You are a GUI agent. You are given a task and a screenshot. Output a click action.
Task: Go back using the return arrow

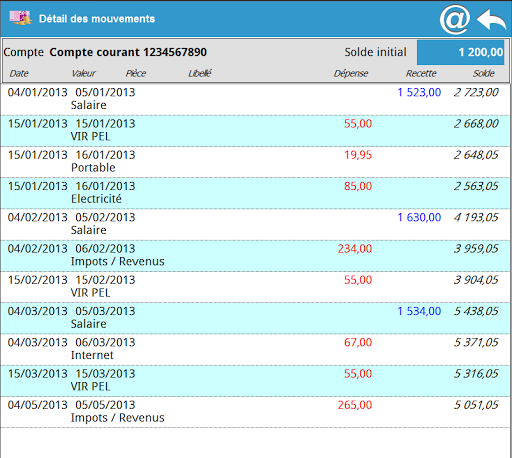pos(492,20)
